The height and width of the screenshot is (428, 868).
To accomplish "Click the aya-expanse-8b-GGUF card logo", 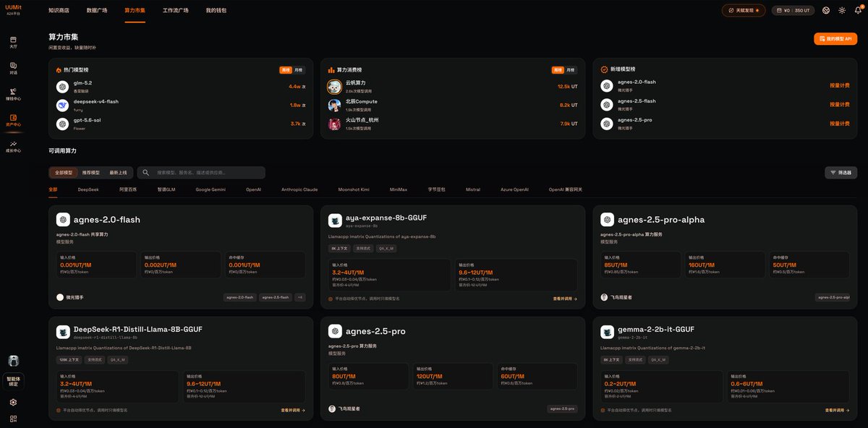I will 335,221.
